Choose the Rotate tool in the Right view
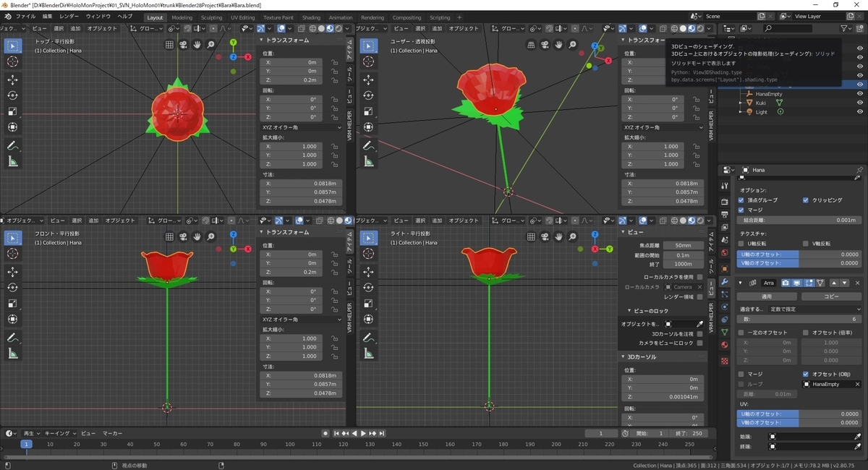This screenshot has height=470, width=868. tap(369, 287)
